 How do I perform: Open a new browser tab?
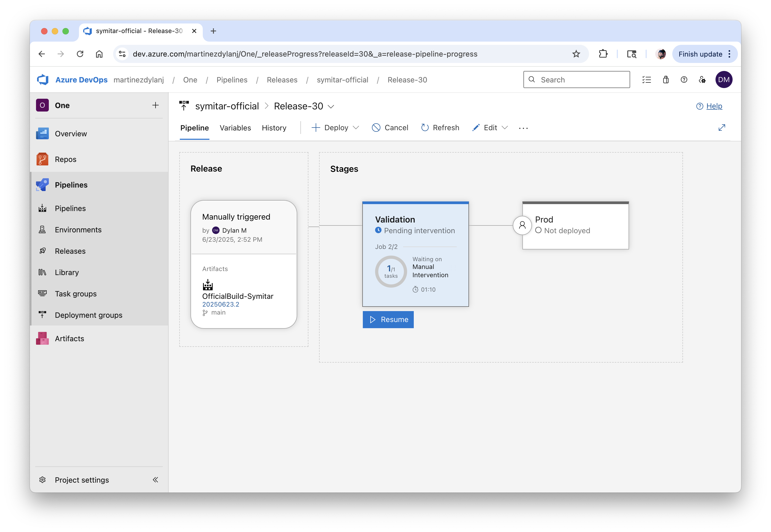pos(213,31)
